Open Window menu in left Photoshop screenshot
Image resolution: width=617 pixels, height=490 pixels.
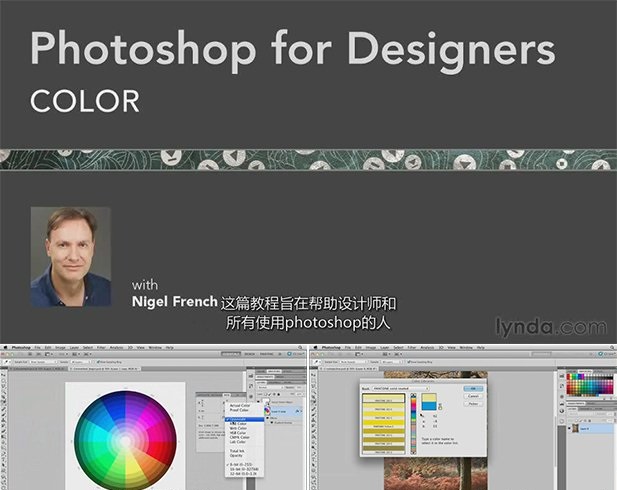tap(155, 348)
